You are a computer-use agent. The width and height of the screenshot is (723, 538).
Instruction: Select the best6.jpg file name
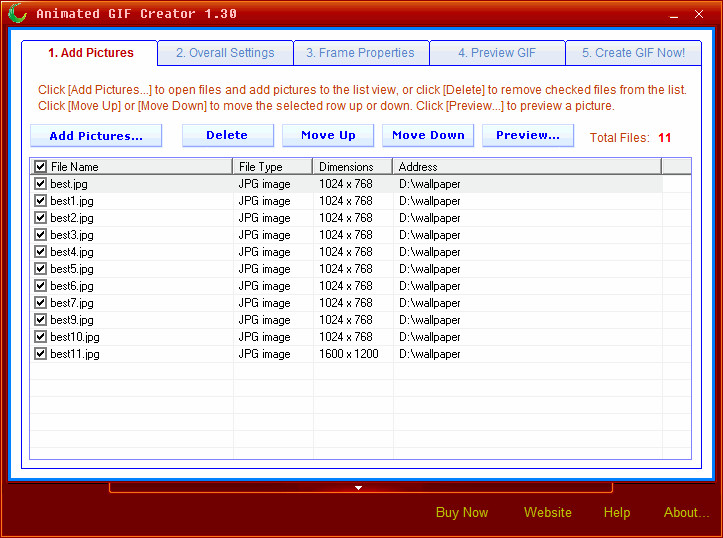[72, 286]
